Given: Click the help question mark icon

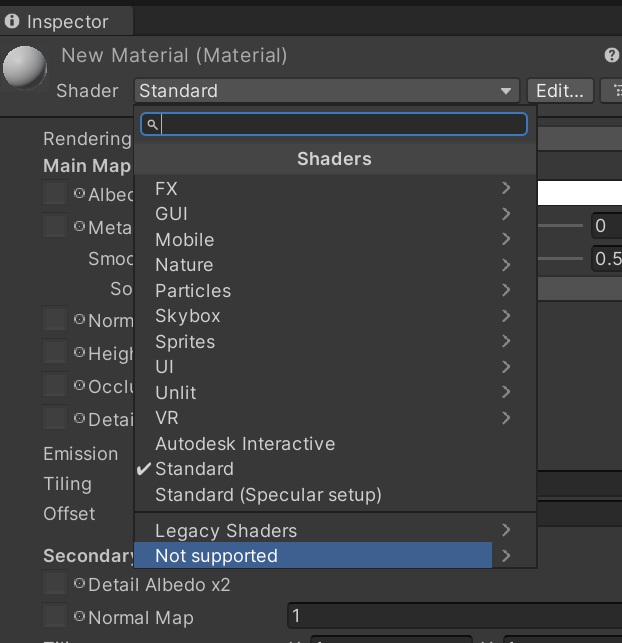Looking at the screenshot, I should click(611, 55).
